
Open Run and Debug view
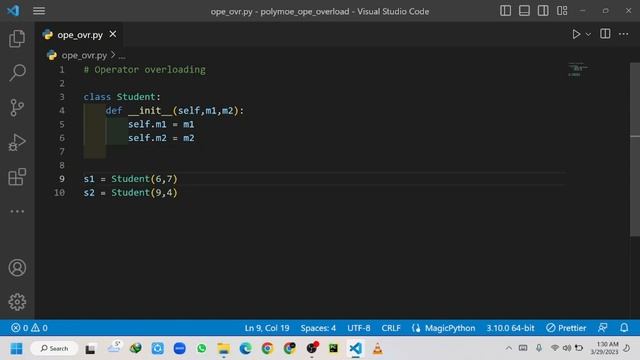point(17,142)
